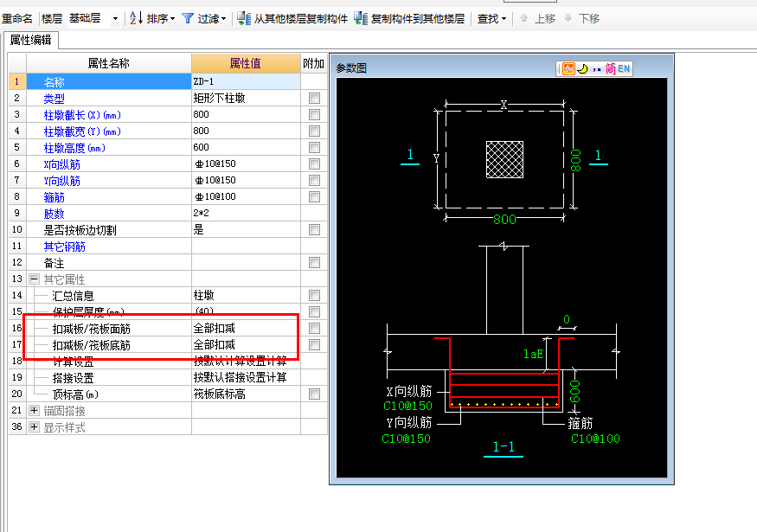Click the 其它钢筋 property link
The width and height of the screenshot is (757, 532).
(x=64, y=247)
